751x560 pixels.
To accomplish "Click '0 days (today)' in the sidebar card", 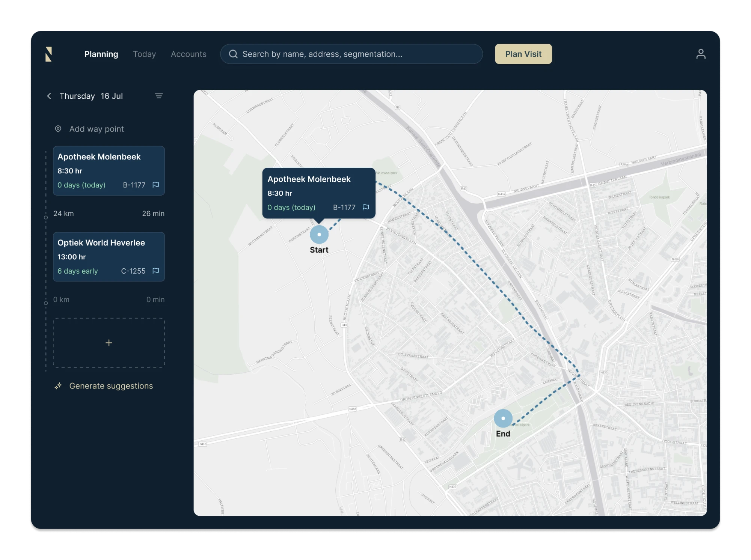I will tap(81, 185).
